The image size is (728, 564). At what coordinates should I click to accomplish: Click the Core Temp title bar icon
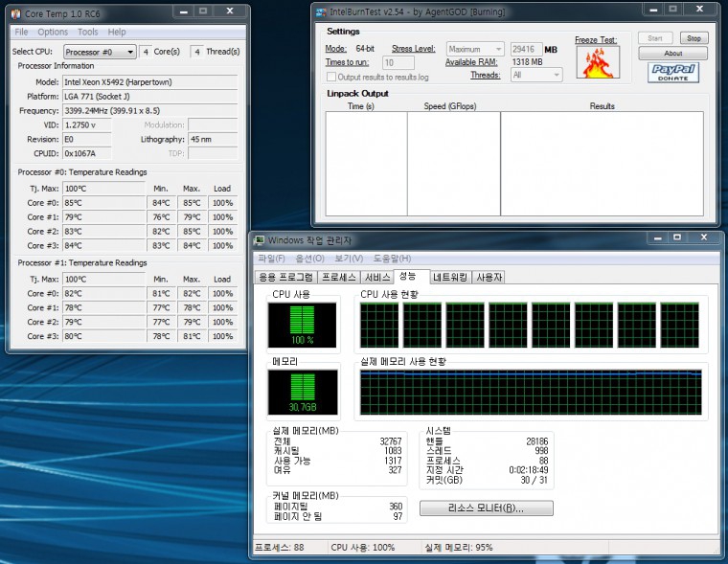click(15, 13)
